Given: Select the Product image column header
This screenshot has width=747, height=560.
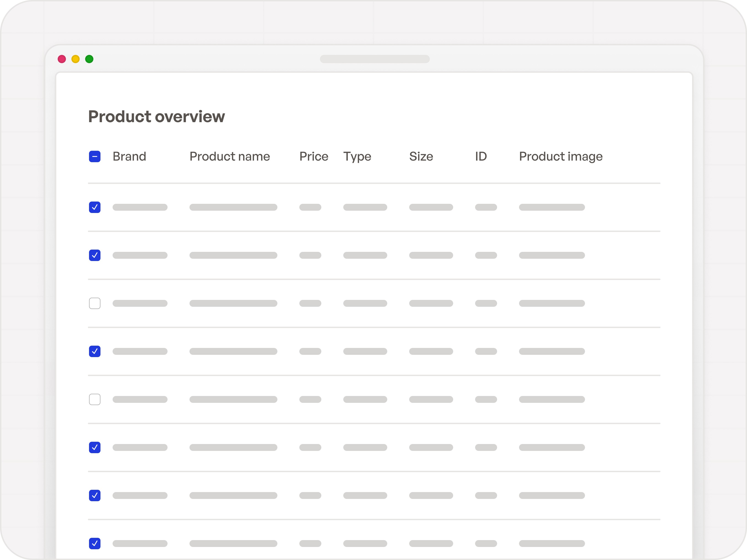Looking at the screenshot, I should click(x=560, y=156).
